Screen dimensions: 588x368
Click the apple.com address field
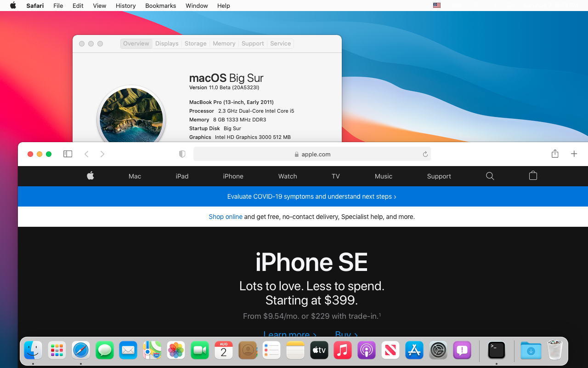coord(312,154)
